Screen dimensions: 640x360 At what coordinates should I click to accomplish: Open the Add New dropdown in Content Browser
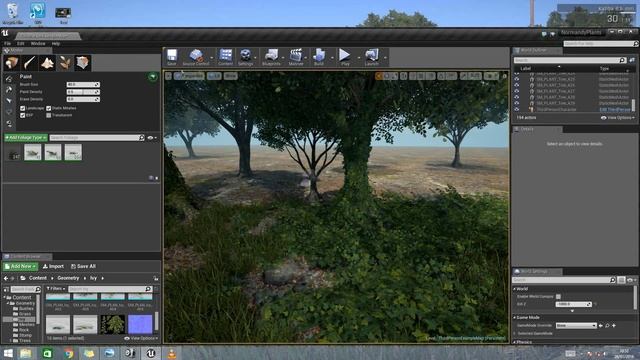coord(20,267)
